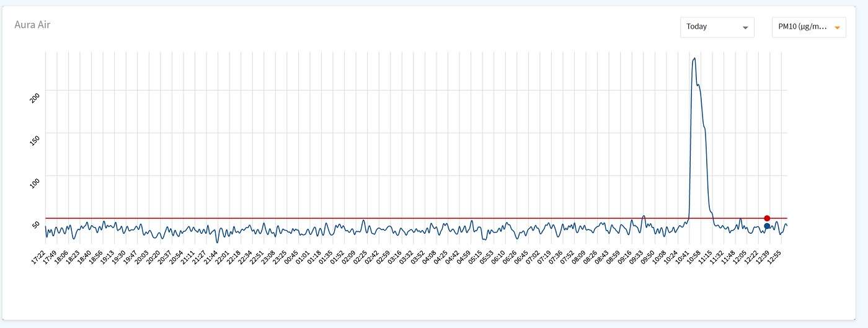
Task: Click the 12:39 x-axis time label
Action: point(763,257)
